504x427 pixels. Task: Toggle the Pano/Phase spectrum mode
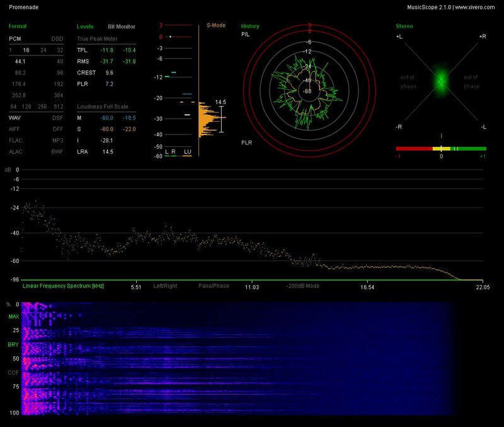click(214, 286)
